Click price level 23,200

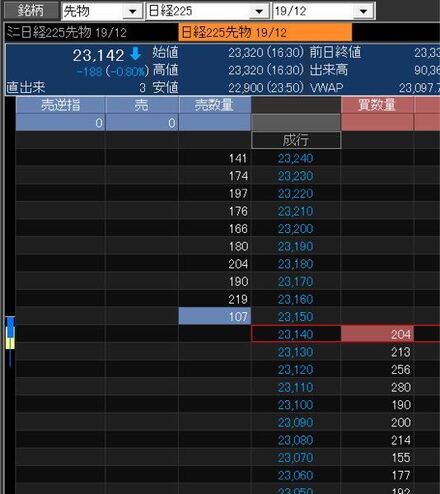click(x=296, y=229)
